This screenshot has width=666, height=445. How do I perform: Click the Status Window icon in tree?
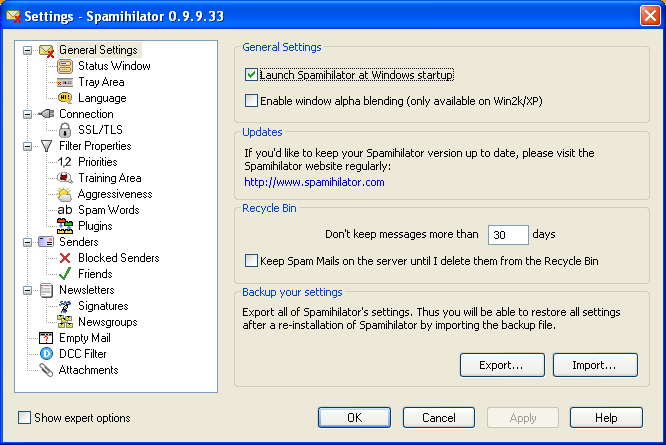pos(65,66)
